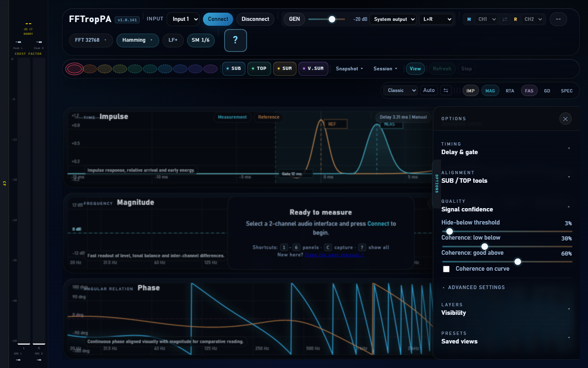Click the v1.0.141 version badge

tap(127, 20)
